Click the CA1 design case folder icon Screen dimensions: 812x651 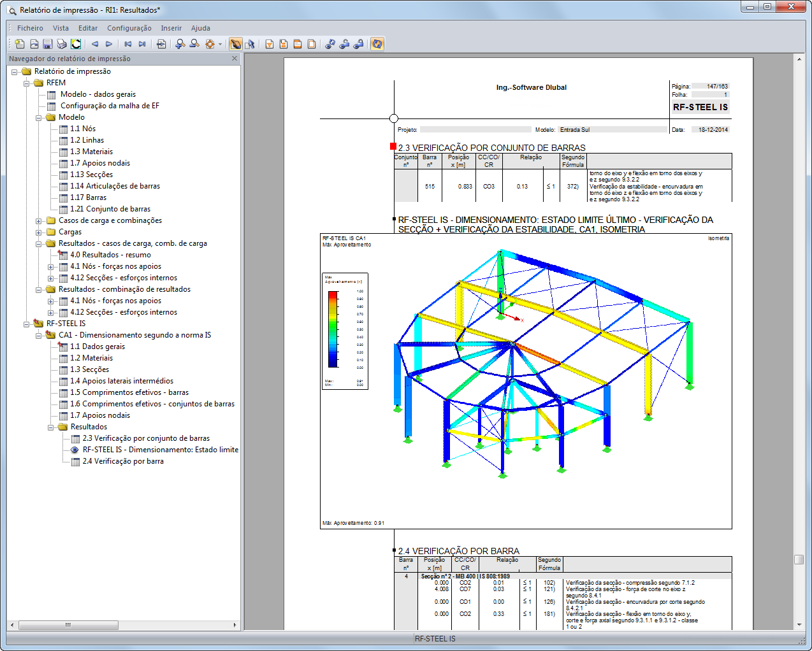(x=50, y=335)
